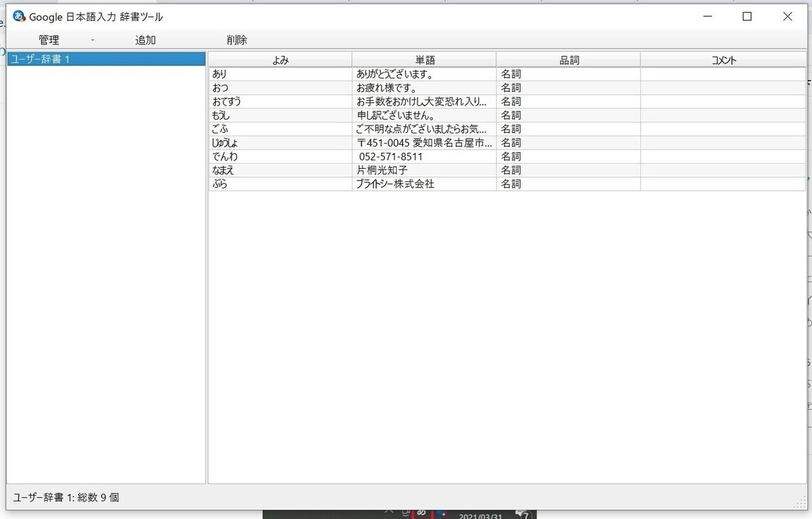Select the でんわ reading cell
Screen dimensions: 812x519
(x=280, y=156)
